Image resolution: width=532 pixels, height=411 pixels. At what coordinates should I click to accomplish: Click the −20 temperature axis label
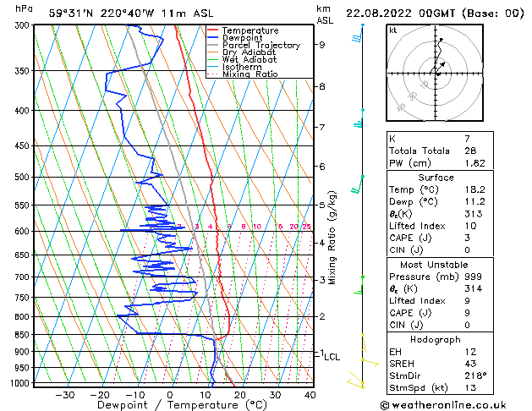point(100,395)
